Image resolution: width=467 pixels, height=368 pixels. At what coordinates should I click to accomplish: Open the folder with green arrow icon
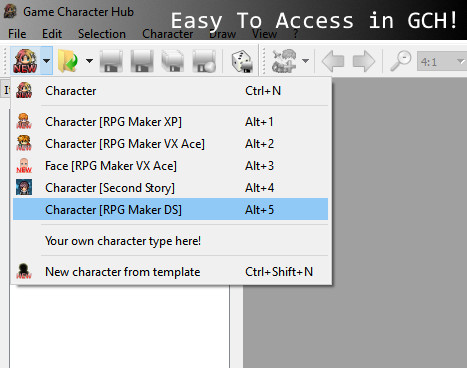coord(68,61)
